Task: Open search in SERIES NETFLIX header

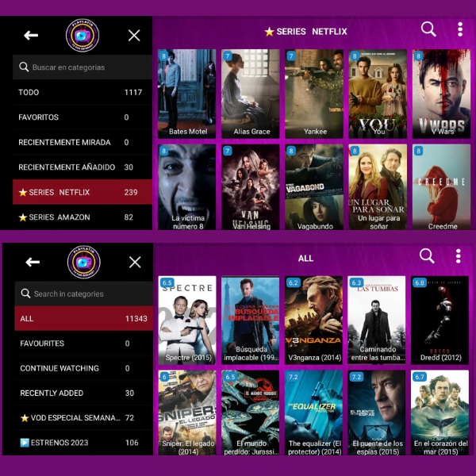Action: click(x=428, y=29)
